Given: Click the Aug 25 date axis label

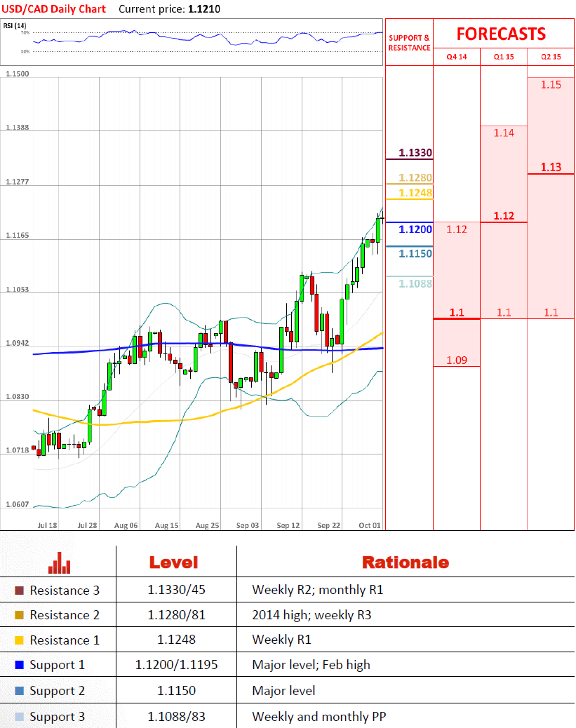Looking at the screenshot, I should click(x=207, y=525).
